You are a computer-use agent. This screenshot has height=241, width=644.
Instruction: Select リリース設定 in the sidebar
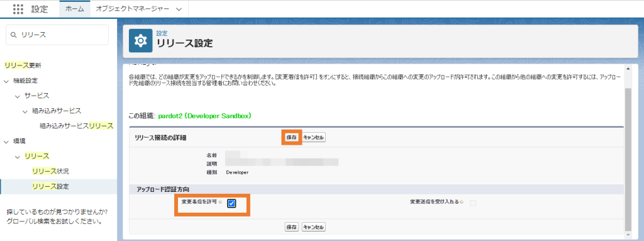tap(50, 187)
